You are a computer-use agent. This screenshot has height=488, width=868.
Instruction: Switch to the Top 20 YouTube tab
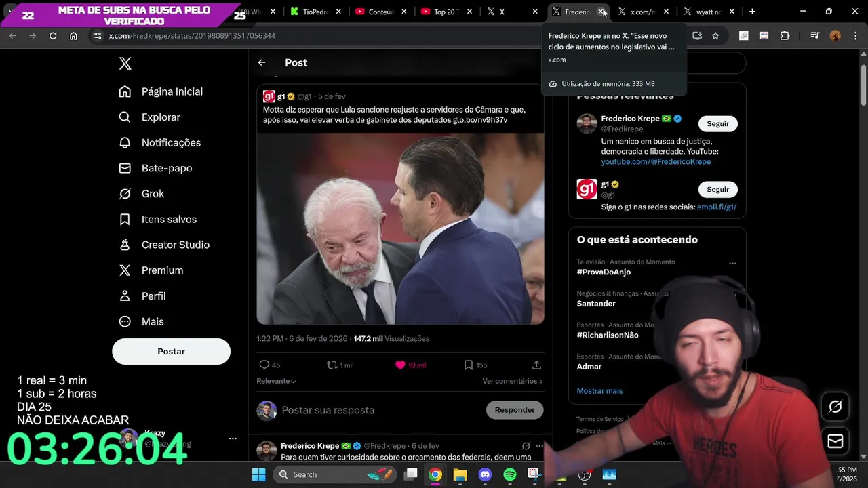point(446,12)
